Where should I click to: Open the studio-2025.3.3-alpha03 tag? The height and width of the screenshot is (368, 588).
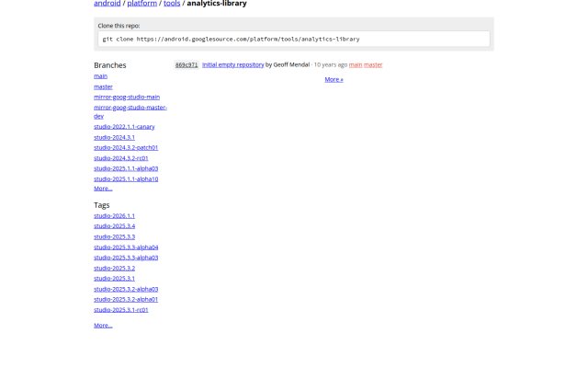[x=126, y=258]
